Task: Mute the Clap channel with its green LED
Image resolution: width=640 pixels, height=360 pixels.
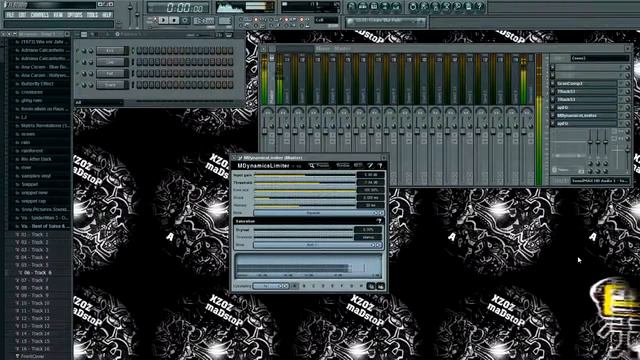Action: tap(78, 62)
